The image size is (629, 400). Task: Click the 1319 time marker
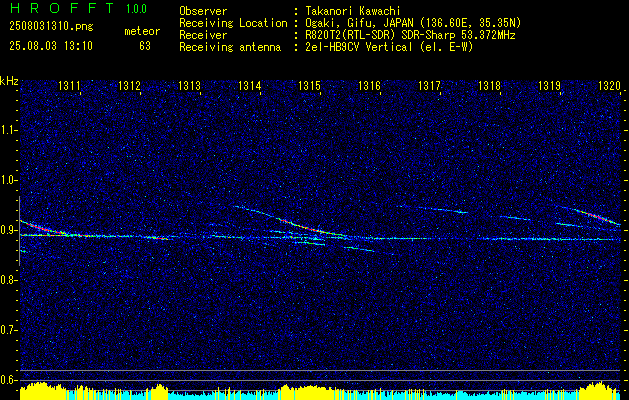(549, 85)
